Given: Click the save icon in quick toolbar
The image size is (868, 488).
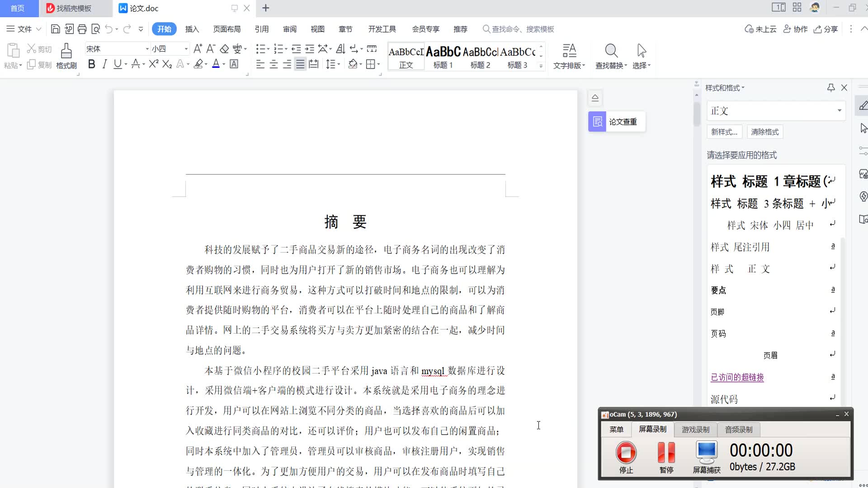Looking at the screenshot, I should pyautogui.click(x=55, y=29).
